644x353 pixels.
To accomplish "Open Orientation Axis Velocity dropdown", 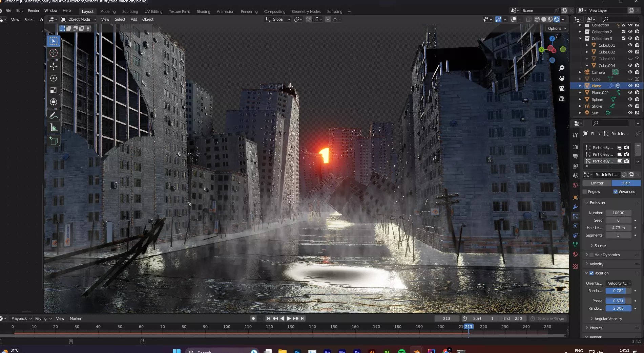I will tap(619, 283).
